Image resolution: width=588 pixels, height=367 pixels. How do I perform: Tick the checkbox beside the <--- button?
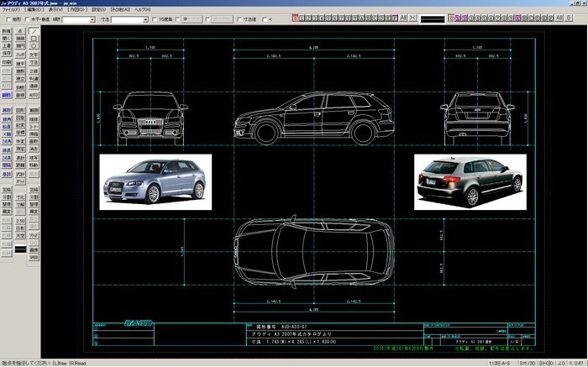207,19
